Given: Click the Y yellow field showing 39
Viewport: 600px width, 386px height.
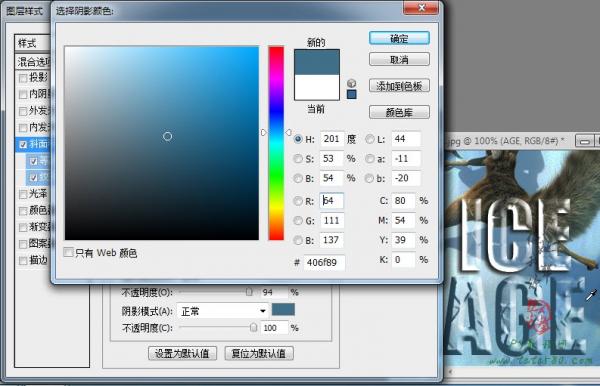Looking at the screenshot, I should (403, 240).
